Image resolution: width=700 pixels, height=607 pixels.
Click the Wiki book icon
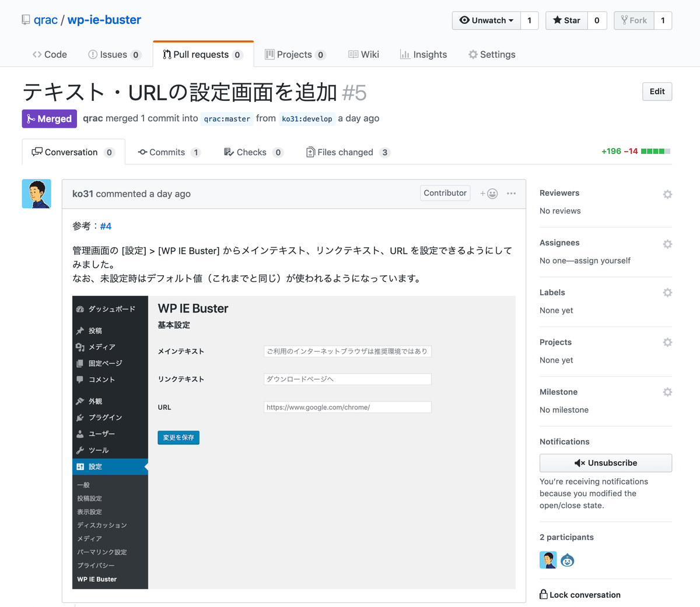(353, 54)
